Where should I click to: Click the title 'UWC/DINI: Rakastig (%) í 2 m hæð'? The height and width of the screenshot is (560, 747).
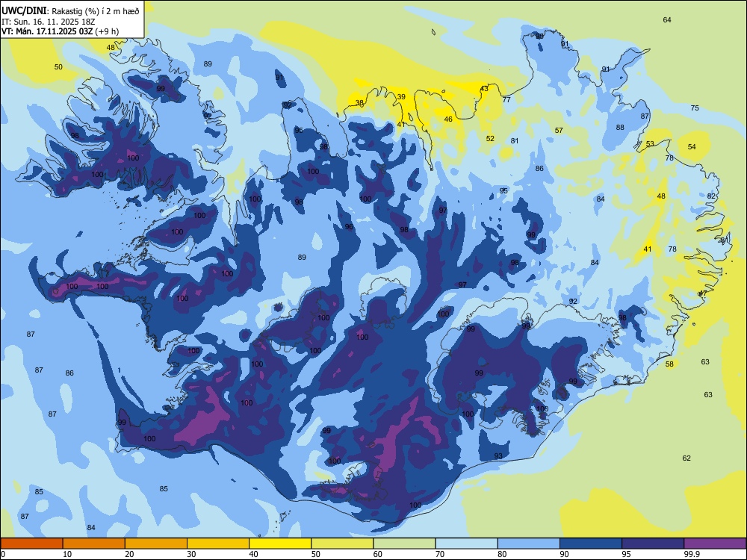[x=70, y=11]
